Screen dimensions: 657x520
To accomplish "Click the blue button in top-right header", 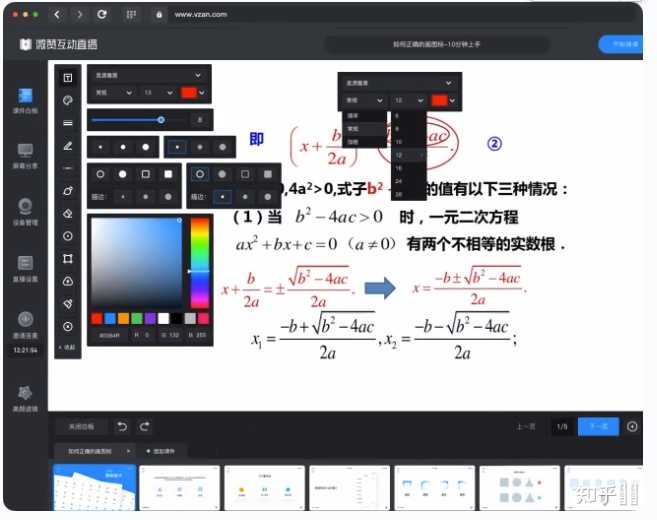I will click(621, 44).
